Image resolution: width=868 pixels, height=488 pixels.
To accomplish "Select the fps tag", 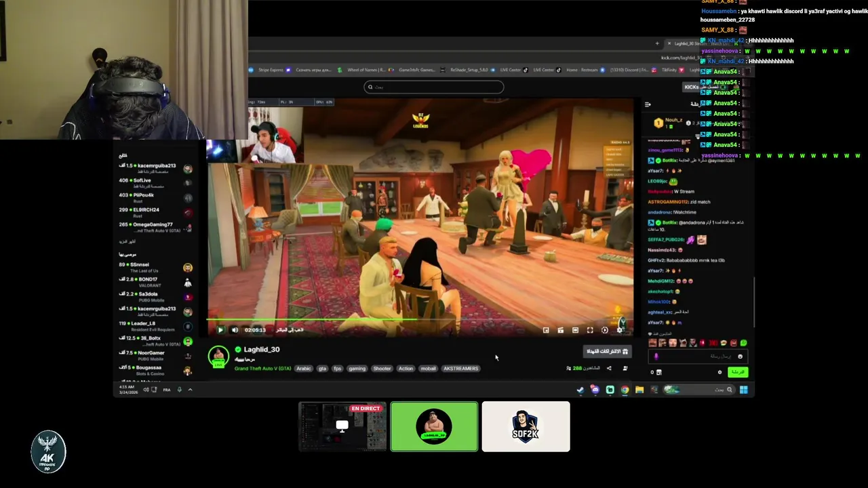I will [338, 369].
